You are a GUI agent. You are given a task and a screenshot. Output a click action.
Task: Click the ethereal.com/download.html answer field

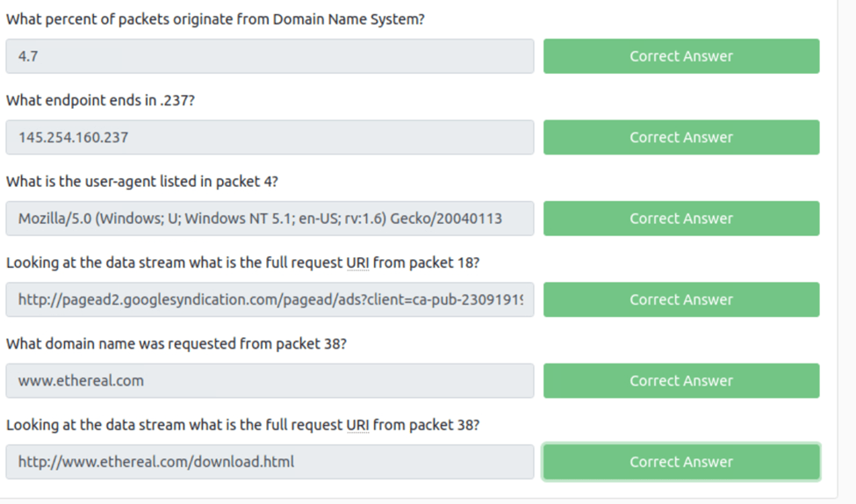click(270, 462)
